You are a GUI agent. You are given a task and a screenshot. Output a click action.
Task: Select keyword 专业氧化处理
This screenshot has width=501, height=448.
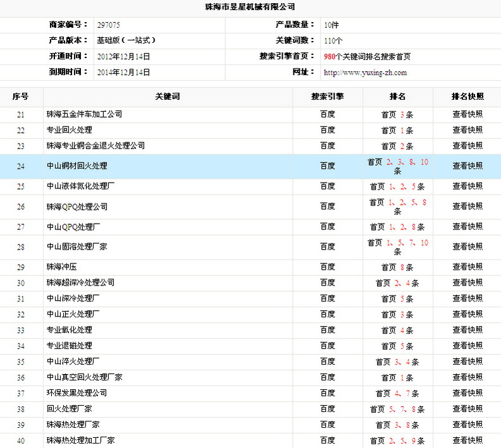point(70,330)
